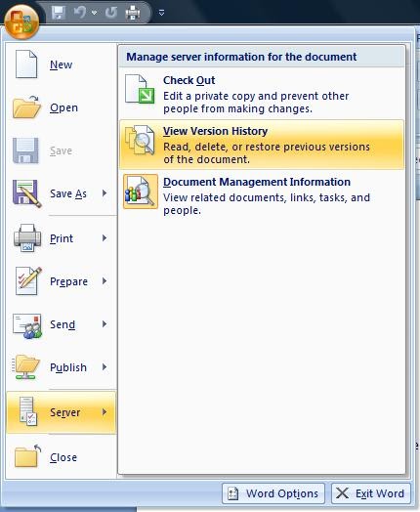Click the Document Management Information icon
The width and height of the screenshot is (420, 512).
point(141,192)
